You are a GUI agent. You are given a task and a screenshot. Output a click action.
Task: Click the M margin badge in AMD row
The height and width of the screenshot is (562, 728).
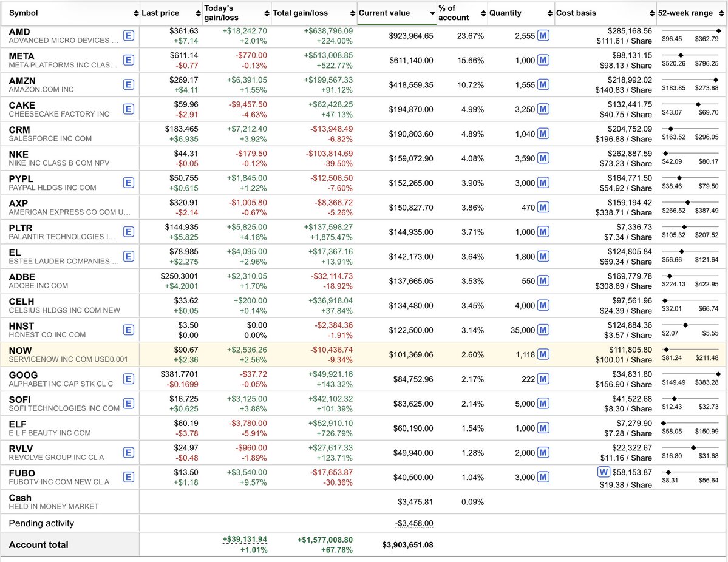[543, 35]
